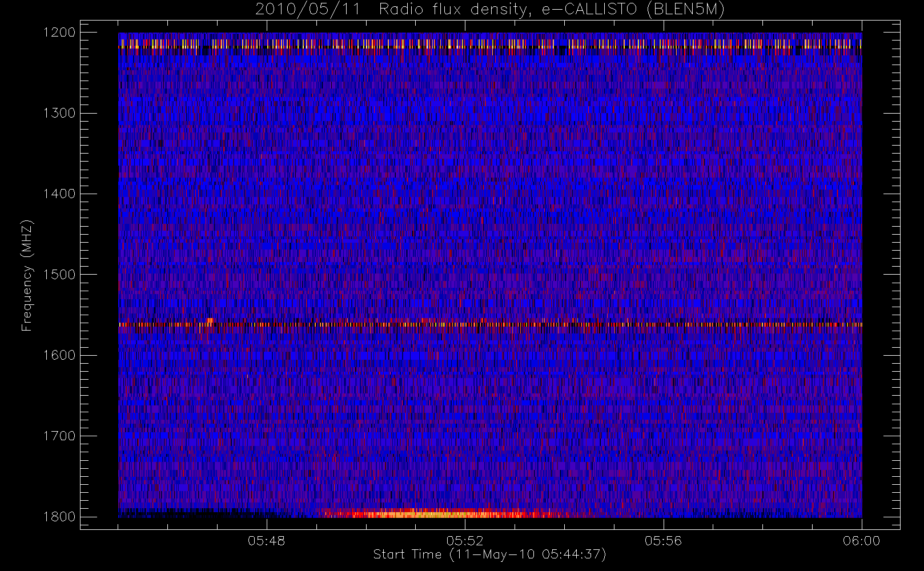Click the Start Time axis label

(x=489, y=554)
